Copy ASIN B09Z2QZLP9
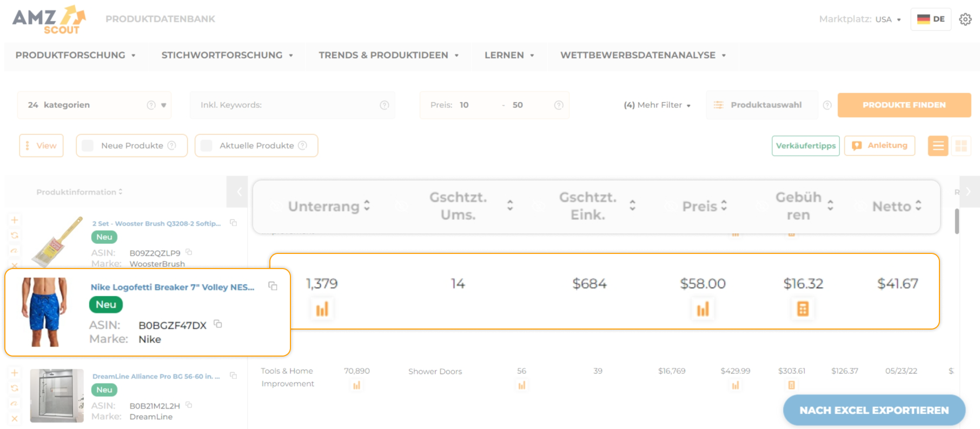 point(189,252)
